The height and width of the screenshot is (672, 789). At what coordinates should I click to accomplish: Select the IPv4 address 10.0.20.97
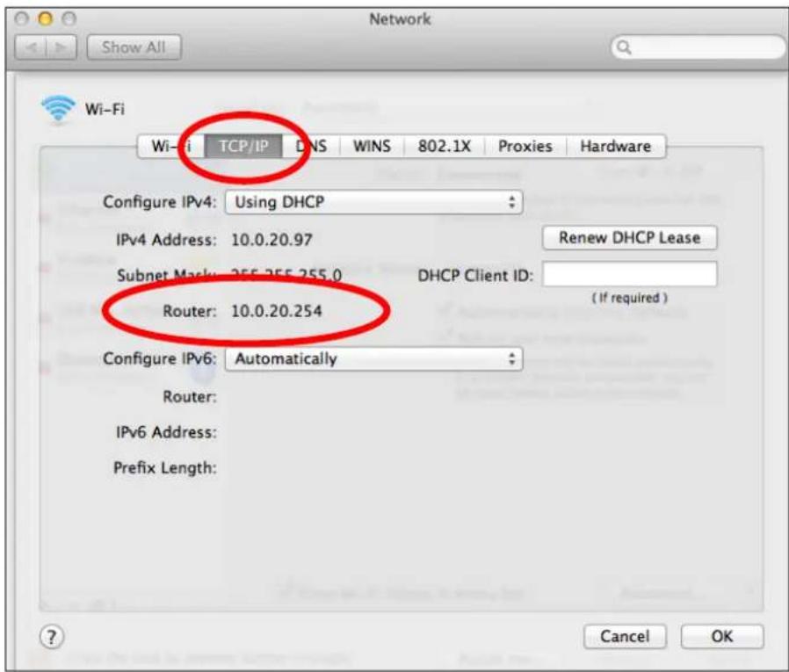point(271,240)
